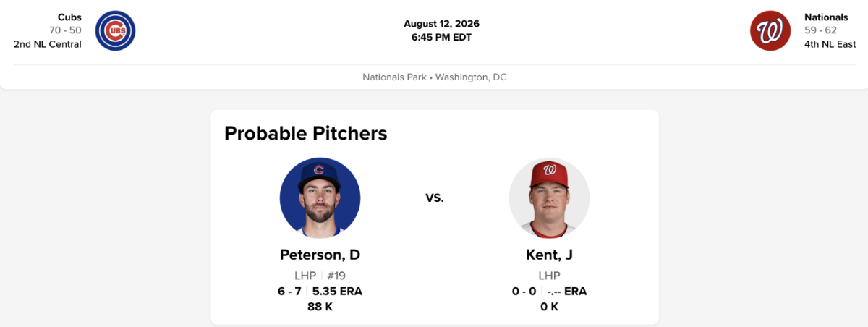
Task: Click Peterson's #19 jersey number
Action: click(336, 276)
